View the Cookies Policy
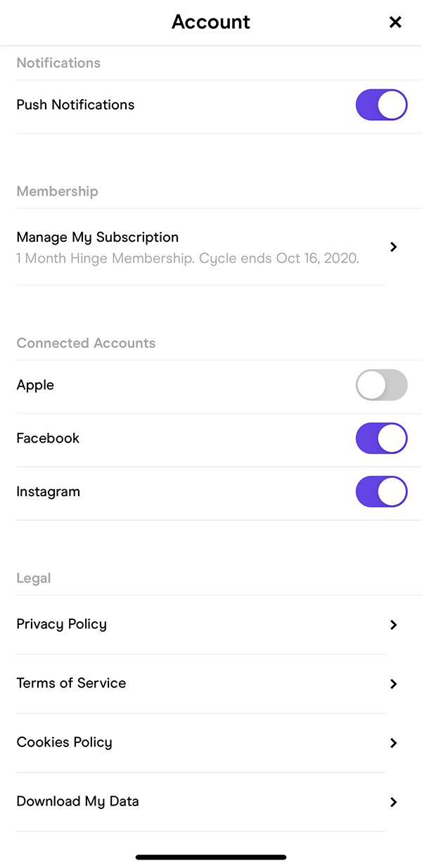Viewport: 422px width, 868px height. coord(64,742)
